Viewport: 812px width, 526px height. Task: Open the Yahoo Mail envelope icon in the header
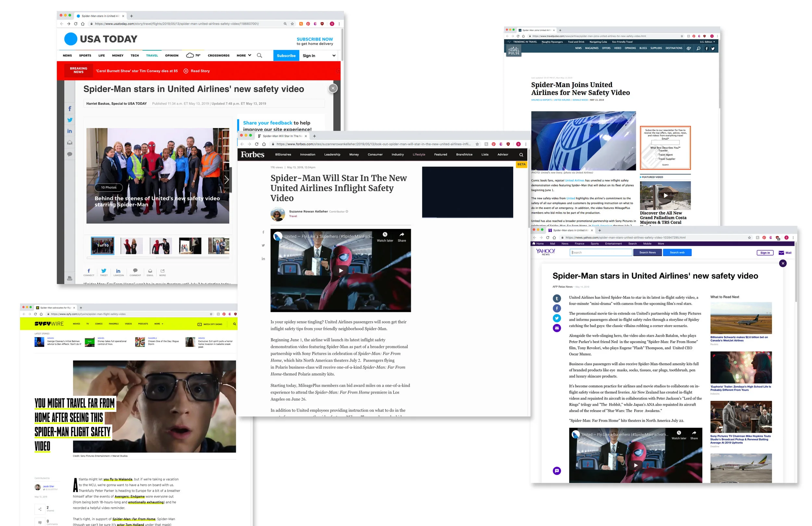(x=781, y=253)
